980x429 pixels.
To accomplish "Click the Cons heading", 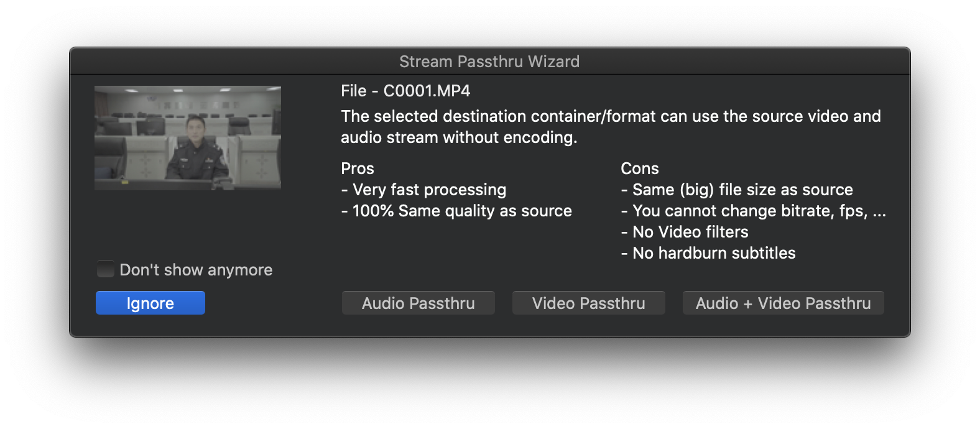I will 639,168.
